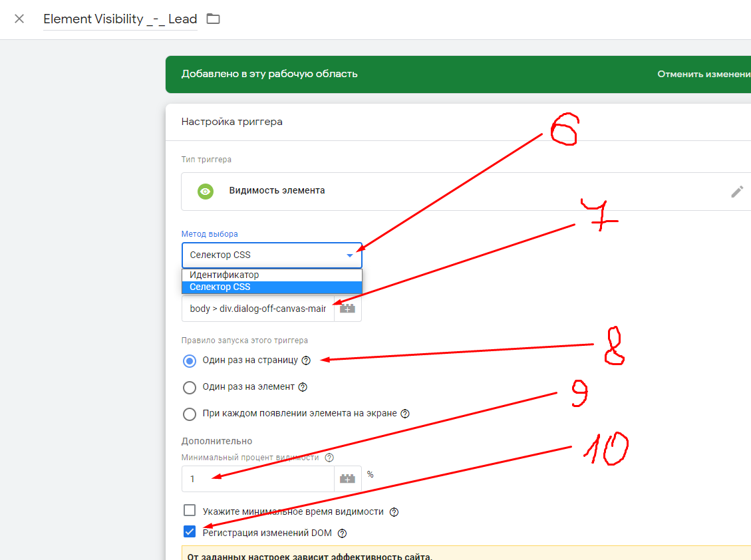
Task: Choose 'Селектор CSS' in the dropdown list
Action: click(x=220, y=287)
